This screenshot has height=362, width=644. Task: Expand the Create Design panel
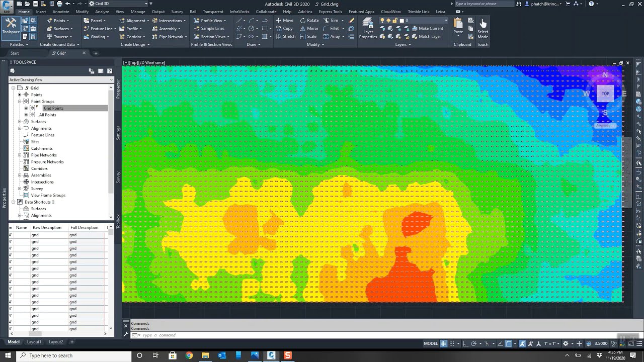[x=135, y=44]
